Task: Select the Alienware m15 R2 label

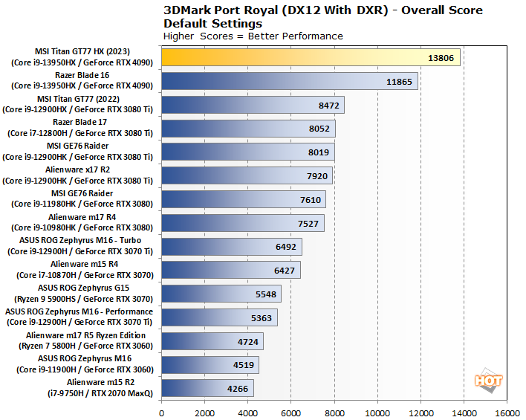Action: coord(100,388)
